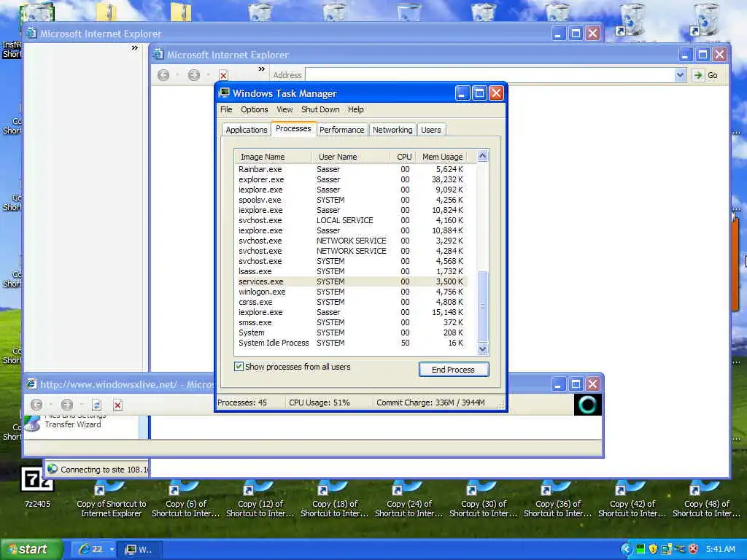Open Copy (30) of Shortcut desktop icon
The width and height of the screenshot is (747, 560).
[x=483, y=499]
